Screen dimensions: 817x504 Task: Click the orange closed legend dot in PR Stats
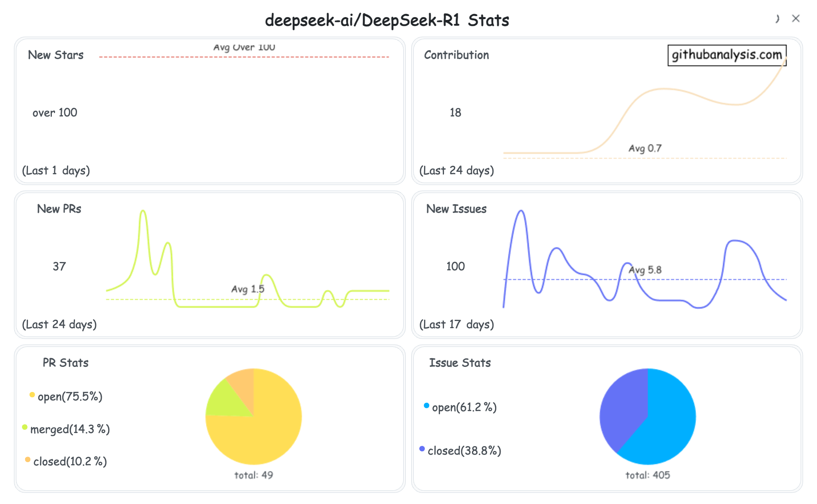[x=28, y=459]
